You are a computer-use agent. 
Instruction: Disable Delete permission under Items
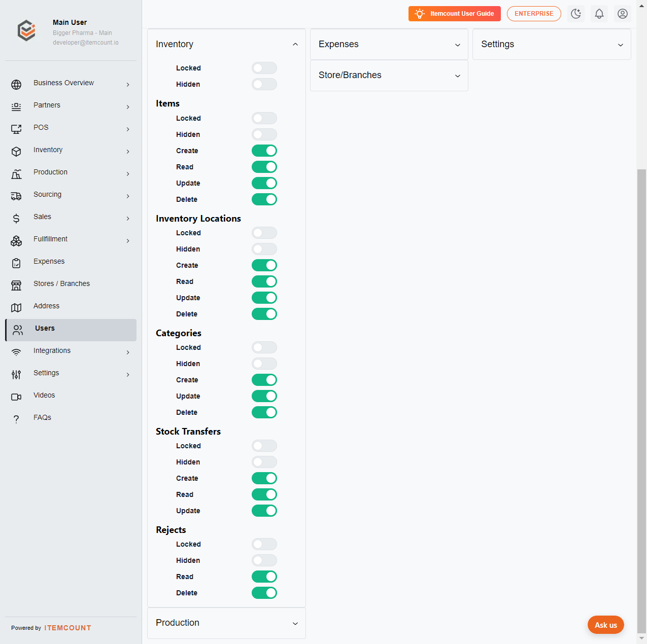264,199
